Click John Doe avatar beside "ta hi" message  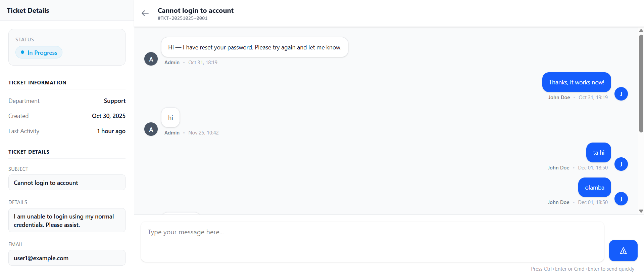click(x=621, y=164)
